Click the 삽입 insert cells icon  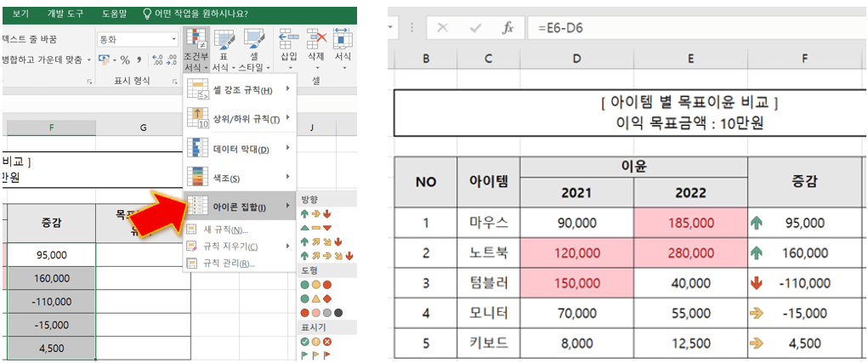click(x=289, y=37)
